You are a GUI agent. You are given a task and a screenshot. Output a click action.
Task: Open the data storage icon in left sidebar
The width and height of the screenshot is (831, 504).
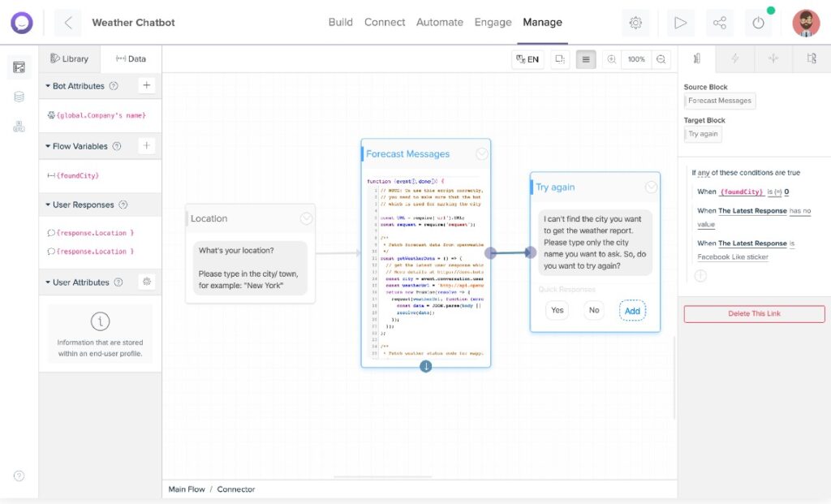coord(19,96)
